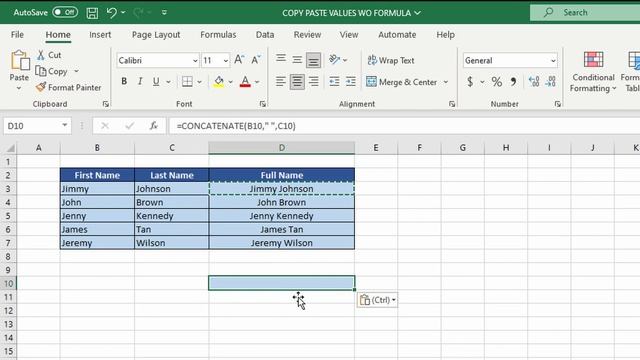Screen dimensions: 640x360
Task: Open the General number format dropdown
Action: point(553,61)
